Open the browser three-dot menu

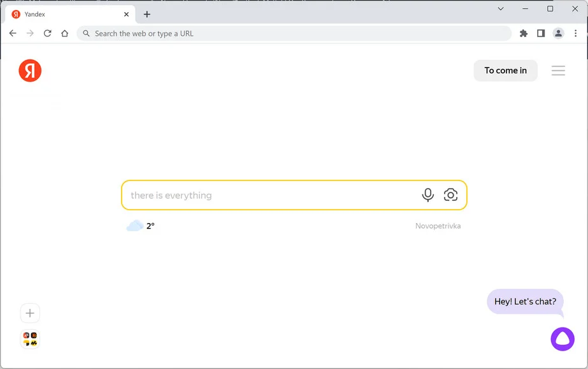(576, 33)
